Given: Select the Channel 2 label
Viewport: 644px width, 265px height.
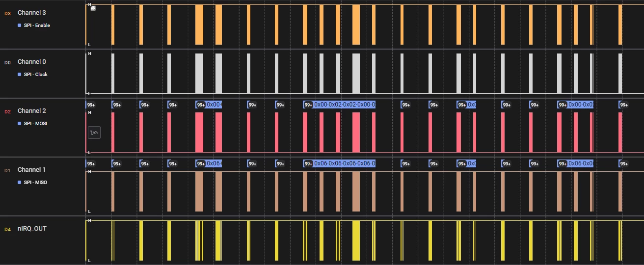Looking at the screenshot, I should pyautogui.click(x=32, y=111).
